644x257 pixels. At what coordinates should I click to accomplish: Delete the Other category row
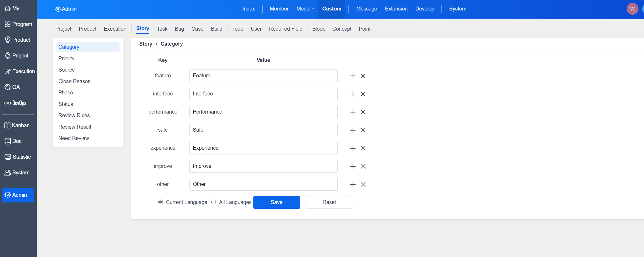363,184
